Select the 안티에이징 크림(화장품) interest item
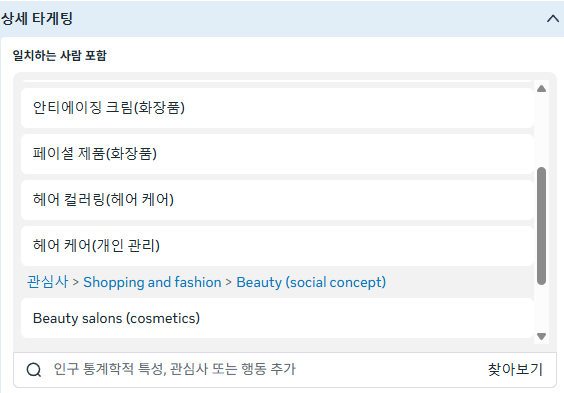The width and height of the screenshot is (564, 393). 277,108
